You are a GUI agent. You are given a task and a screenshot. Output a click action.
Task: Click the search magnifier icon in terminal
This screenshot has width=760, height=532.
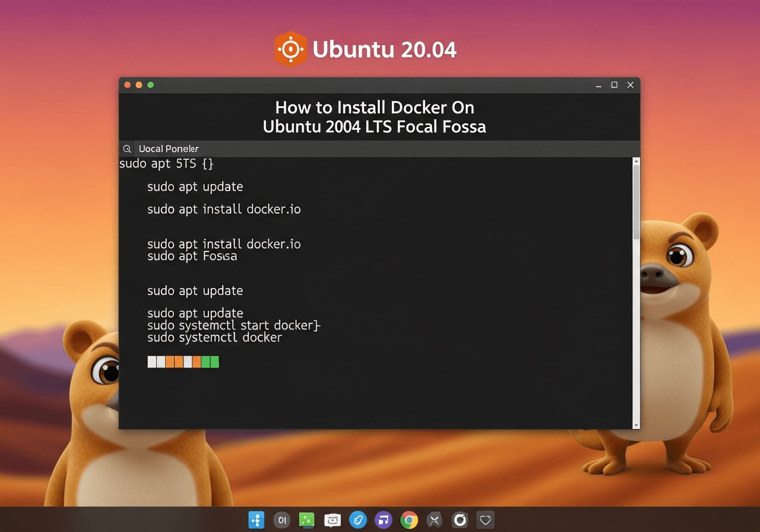click(127, 149)
